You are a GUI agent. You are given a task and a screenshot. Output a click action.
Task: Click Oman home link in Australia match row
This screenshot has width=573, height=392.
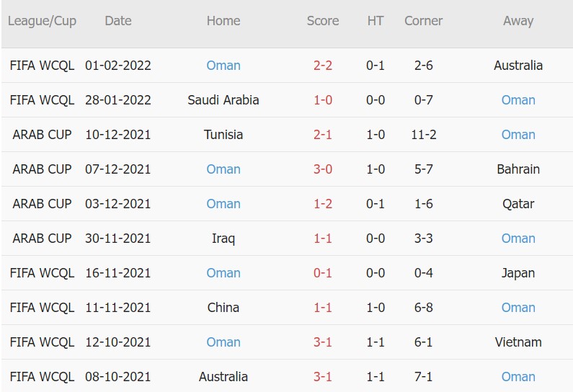pos(223,66)
